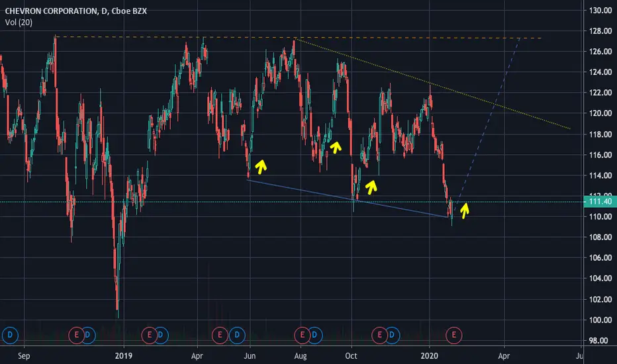
Task: Click the Aug label on time axis
Action: [x=301, y=356]
